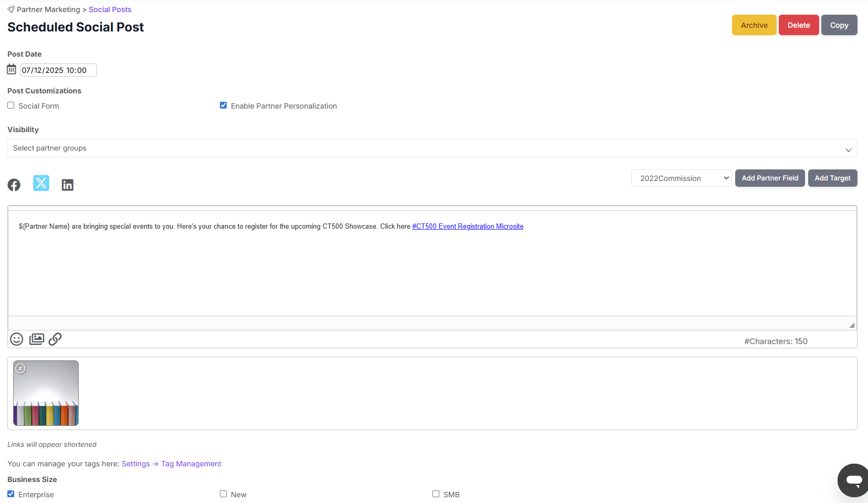
Task: Select the LinkedIn network icon
Action: point(68,185)
